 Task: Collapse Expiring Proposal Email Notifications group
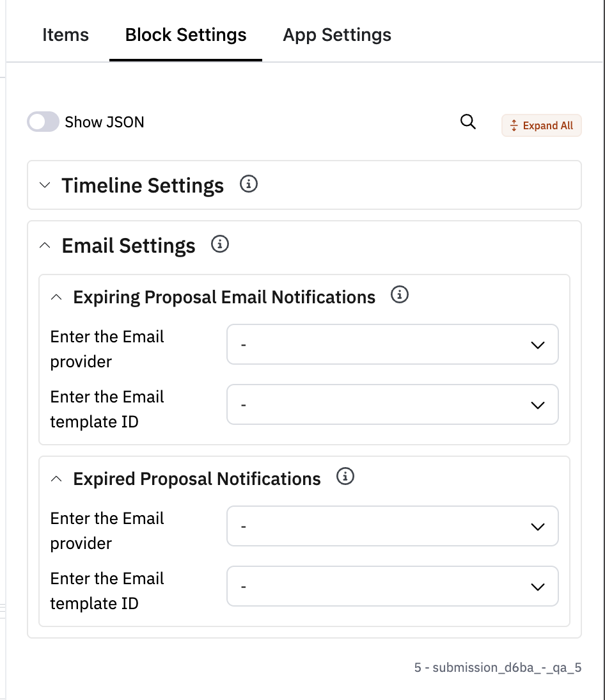pos(57,298)
